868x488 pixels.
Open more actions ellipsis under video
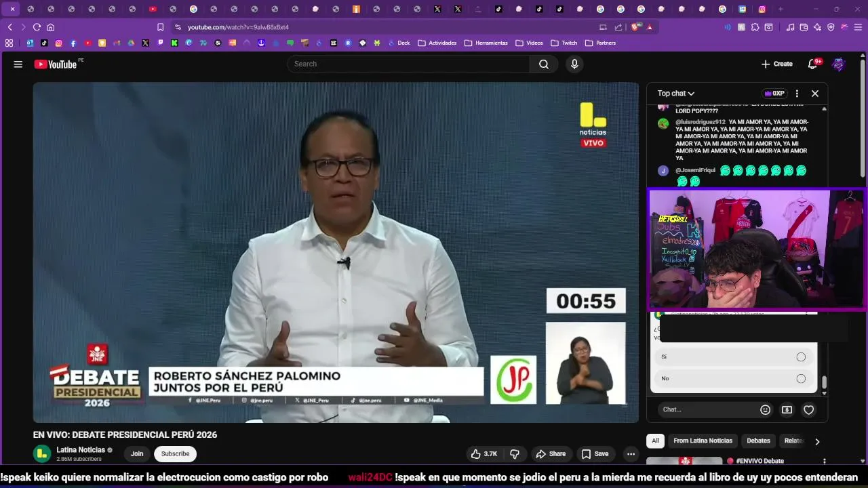point(631,454)
